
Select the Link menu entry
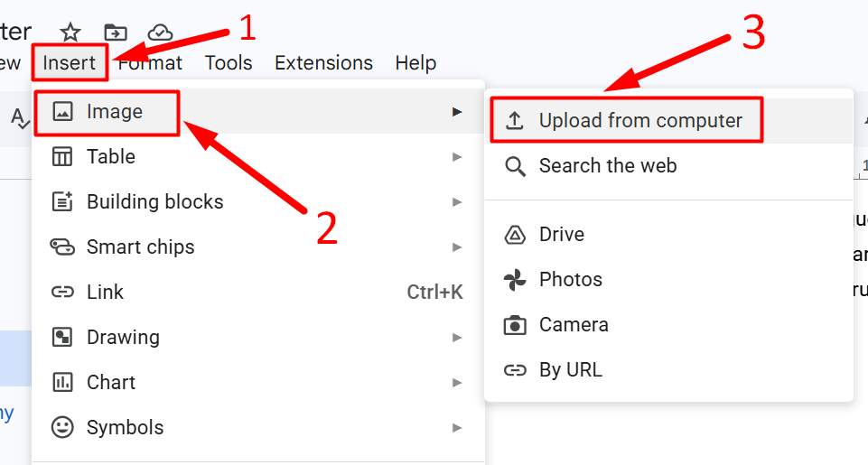point(105,293)
